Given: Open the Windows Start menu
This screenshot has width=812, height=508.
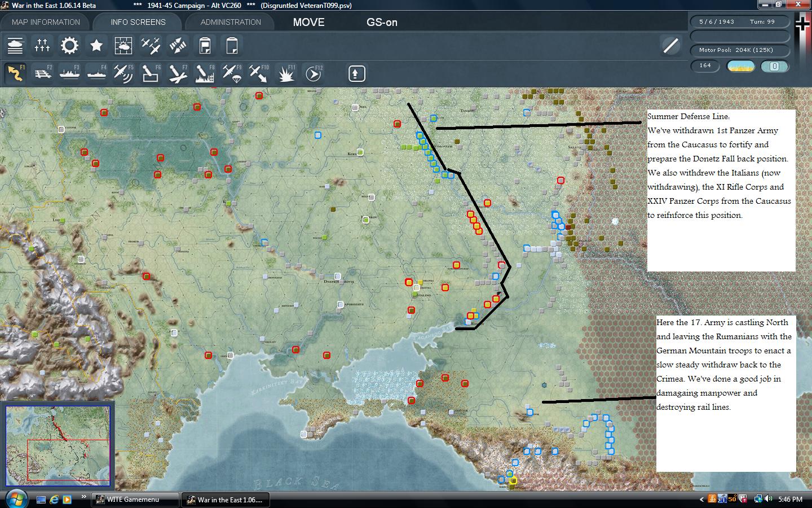Looking at the screenshot, I should [15, 499].
